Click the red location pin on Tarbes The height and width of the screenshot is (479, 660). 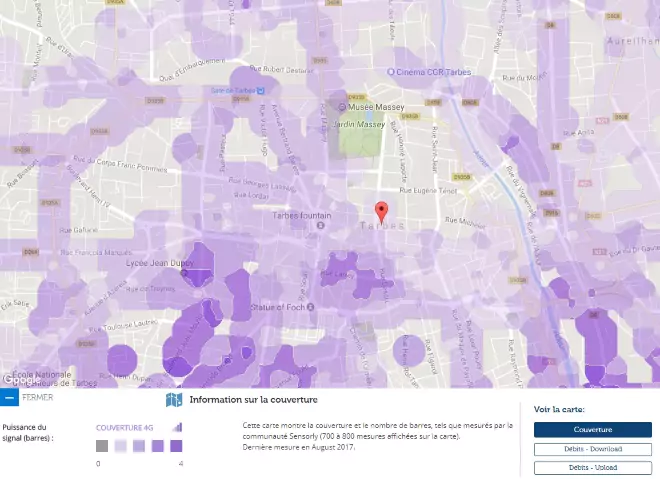click(x=380, y=211)
